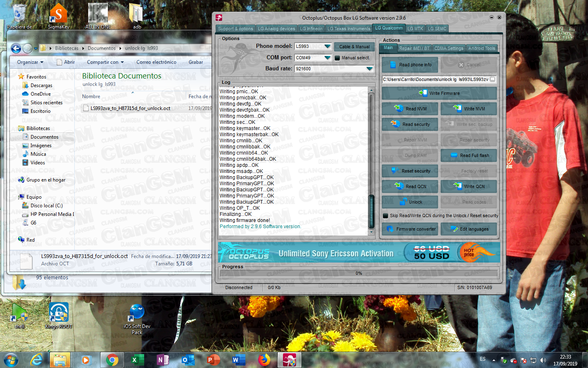This screenshot has height=368, width=588.
Task: Click the iOS Soft Dev Pack icon
Action: point(137,319)
